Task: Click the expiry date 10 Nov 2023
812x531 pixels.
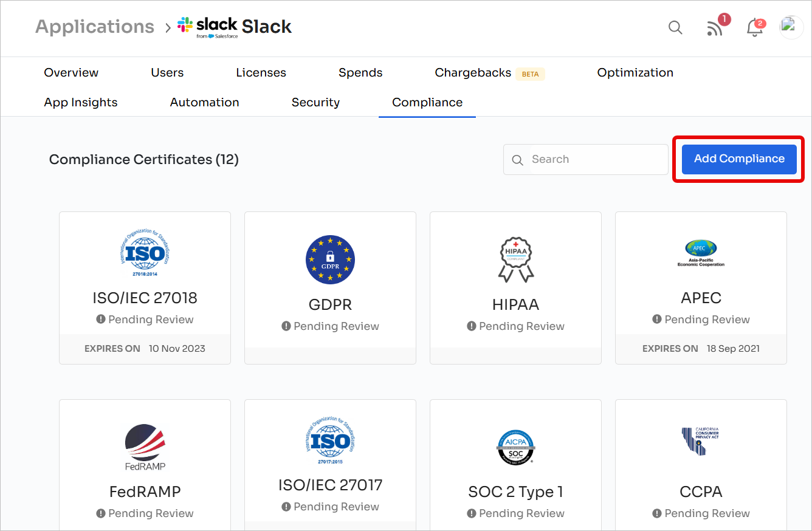Action: [177, 349]
